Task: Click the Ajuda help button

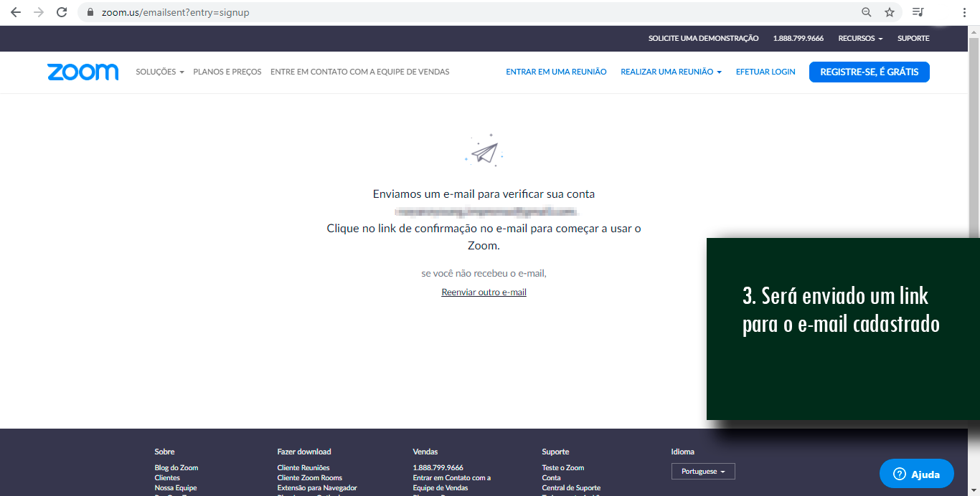Action: pyautogui.click(x=917, y=474)
